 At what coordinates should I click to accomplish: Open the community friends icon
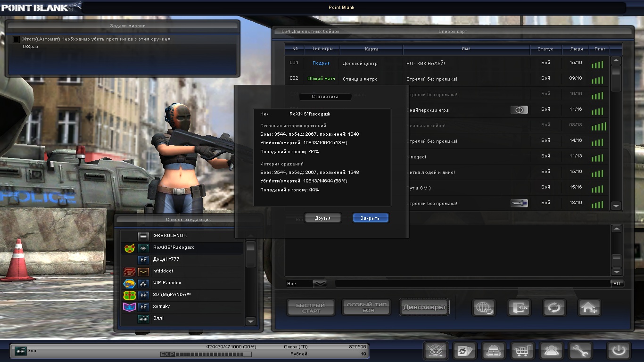(x=552, y=351)
